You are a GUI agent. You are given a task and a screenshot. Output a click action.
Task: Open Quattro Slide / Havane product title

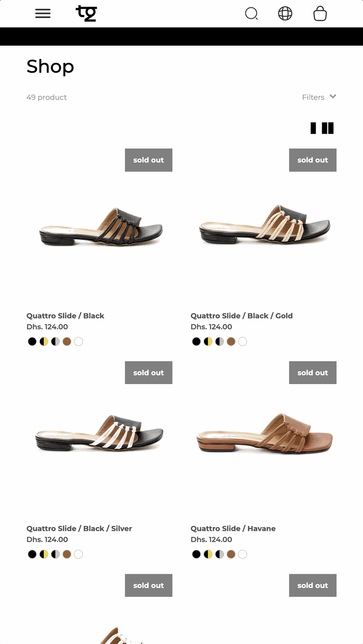(233, 529)
